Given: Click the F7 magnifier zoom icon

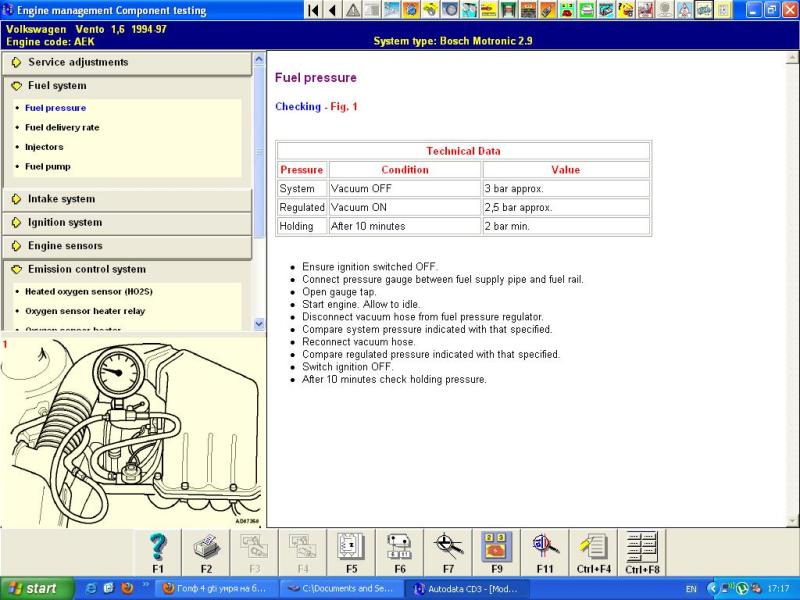Looking at the screenshot, I should [448, 546].
